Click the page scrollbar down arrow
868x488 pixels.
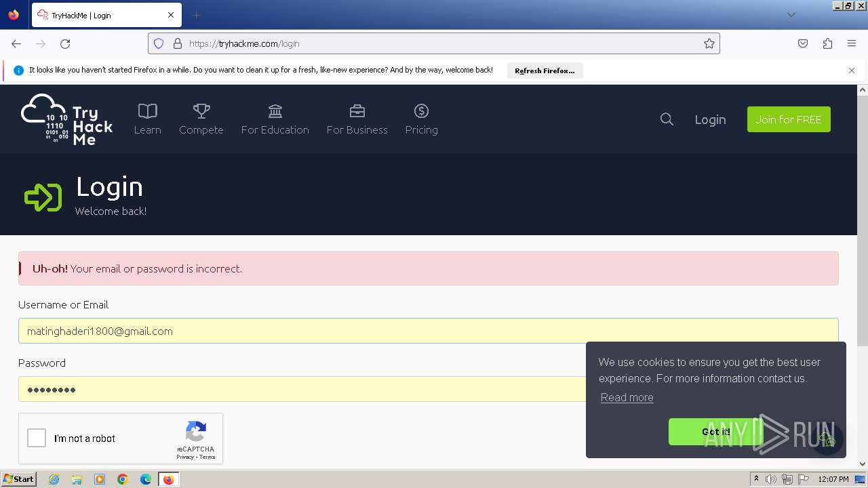863,464
